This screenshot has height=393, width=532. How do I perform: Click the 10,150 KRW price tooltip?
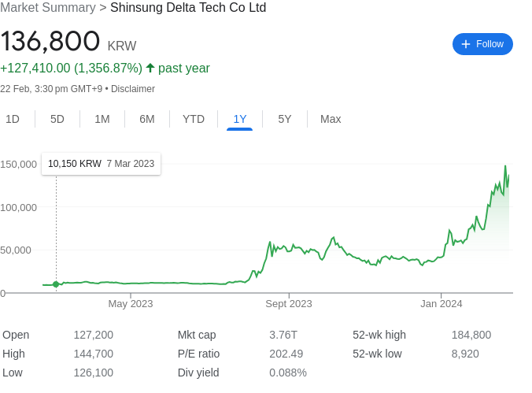coord(101,164)
